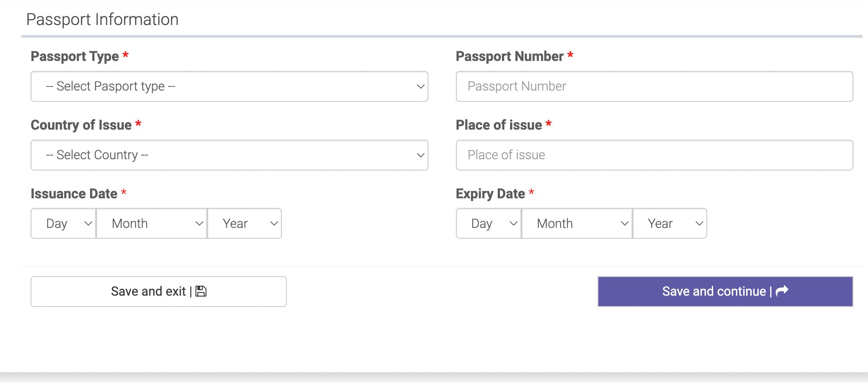Open the Expiry Date Day dropdown
Image resolution: width=868 pixels, height=383 pixels.
(489, 223)
